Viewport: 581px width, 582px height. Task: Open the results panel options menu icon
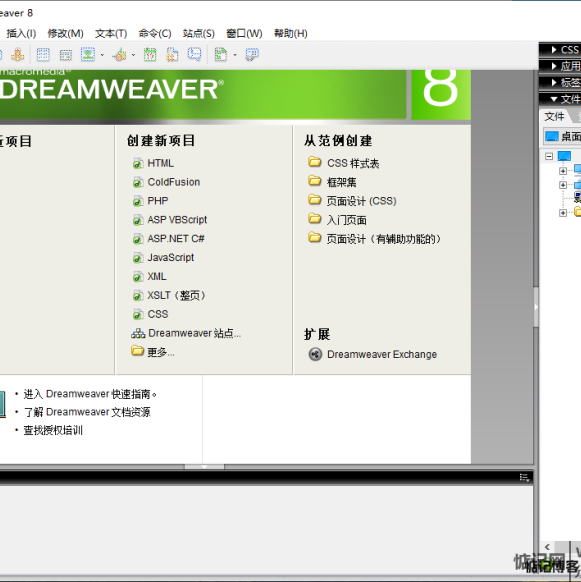(524, 477)
